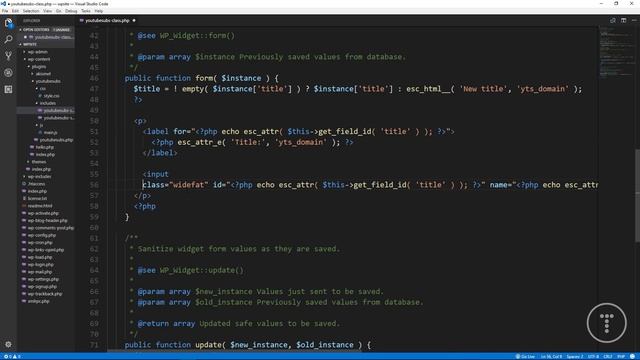Open license.txt in the explorer
Viewport: 640px width, 360px height.
tap(37, 199)
